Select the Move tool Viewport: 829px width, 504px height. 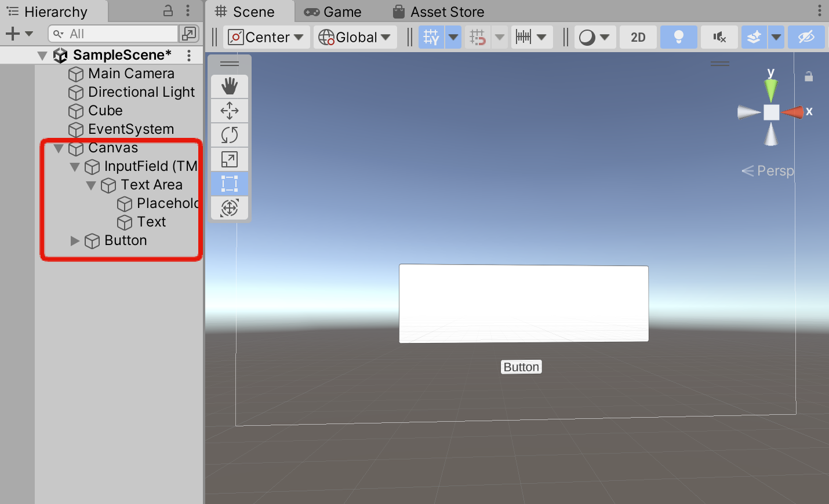(x=230, y=110)
